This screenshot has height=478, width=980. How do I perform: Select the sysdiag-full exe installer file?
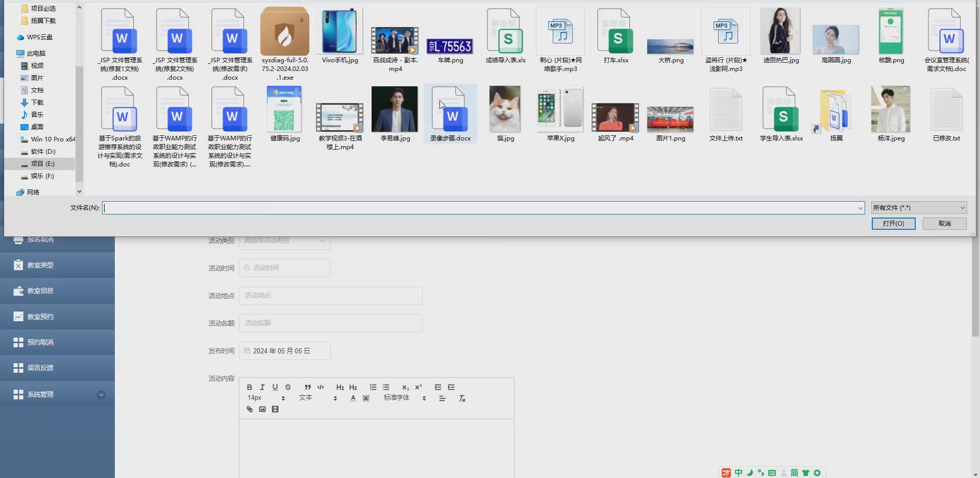point(285,44)
